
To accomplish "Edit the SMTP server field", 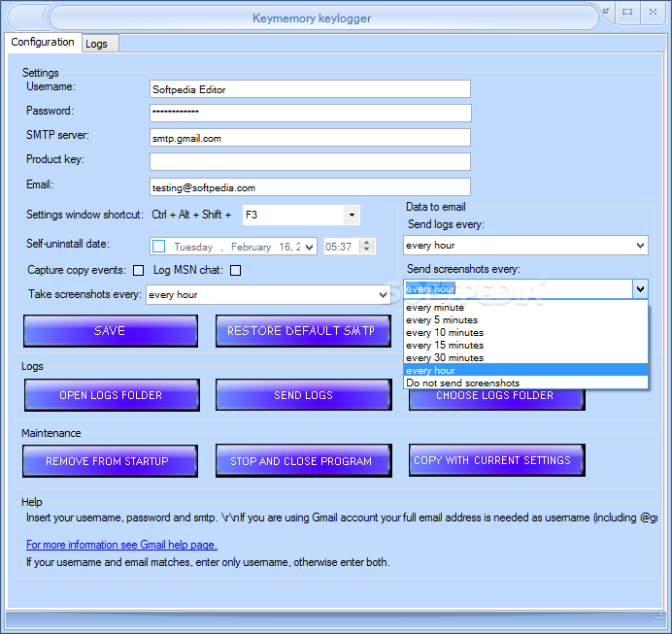I will pyautogui.click(x=310, y=138).
